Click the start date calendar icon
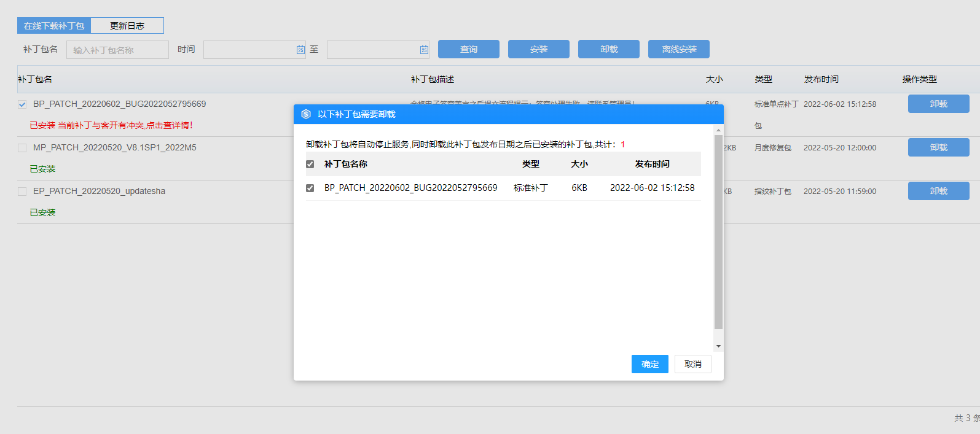 (x=300, y=50)
